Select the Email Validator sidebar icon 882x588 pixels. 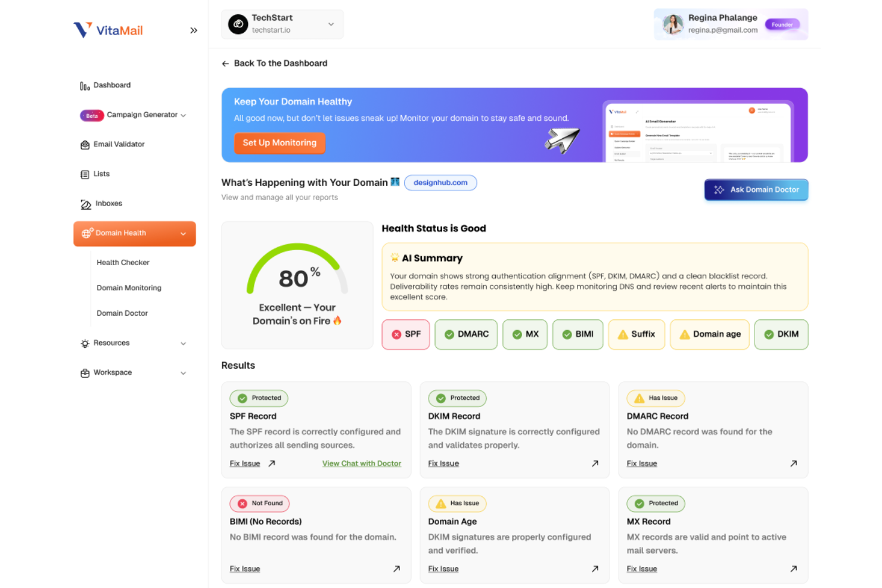[x=85, y=144]
